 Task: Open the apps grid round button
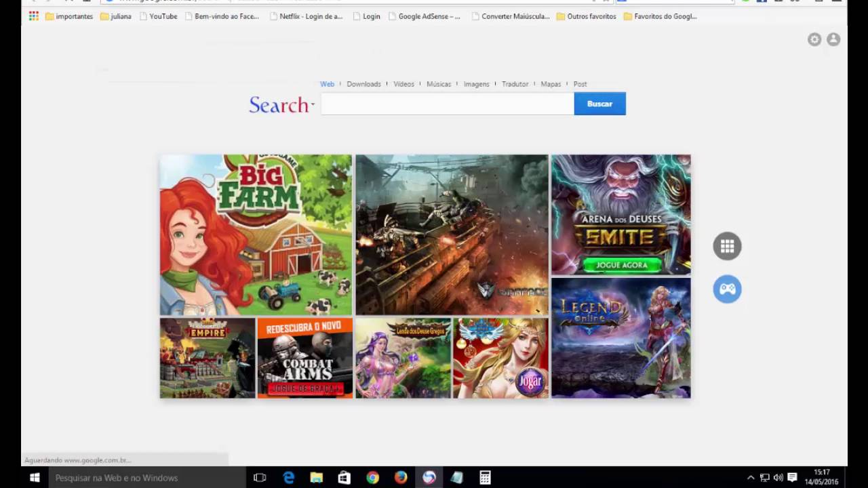click(727, 246)
